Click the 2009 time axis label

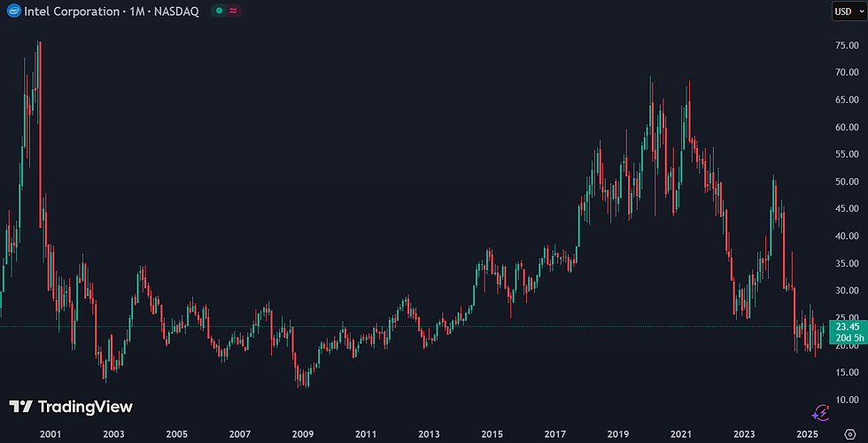pyautogui.click(x=303, y=433)
